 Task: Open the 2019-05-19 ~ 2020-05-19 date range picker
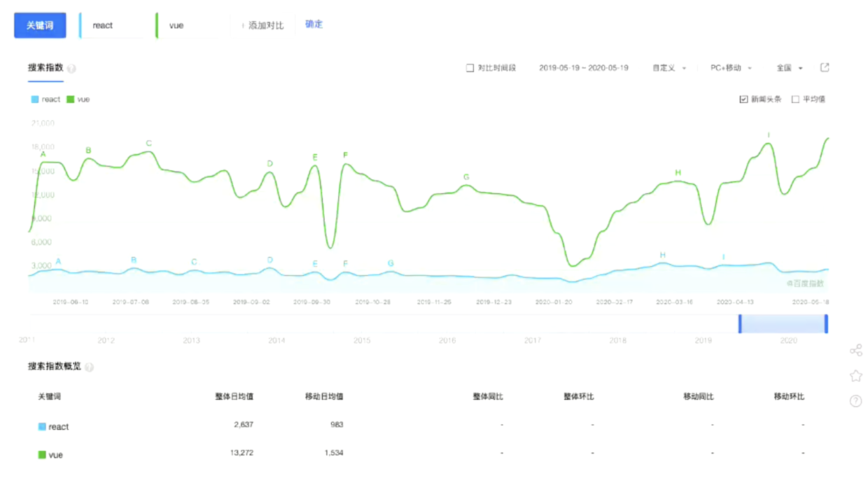(584, 68)
